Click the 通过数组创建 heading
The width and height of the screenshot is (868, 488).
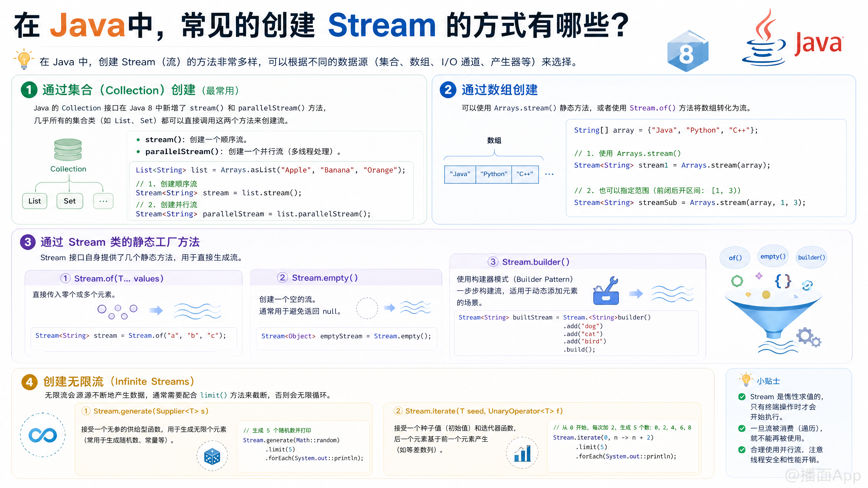500,90
